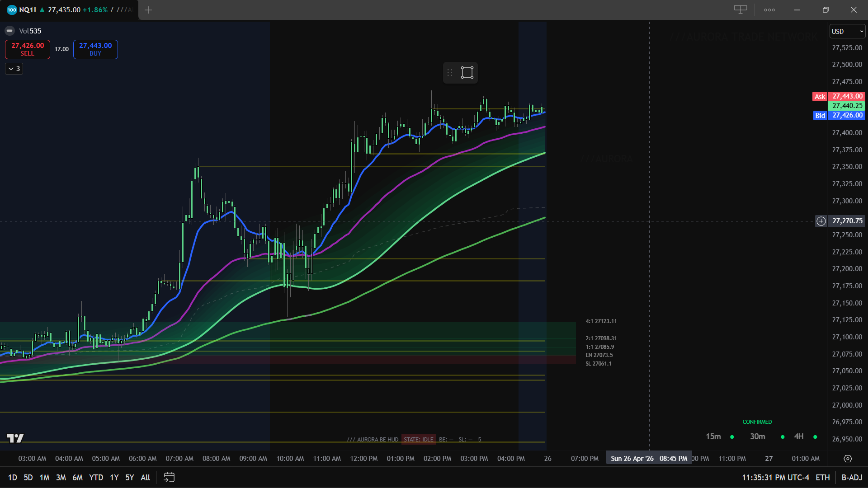Open a new tab with the plus icon

[x=148, y=9]
